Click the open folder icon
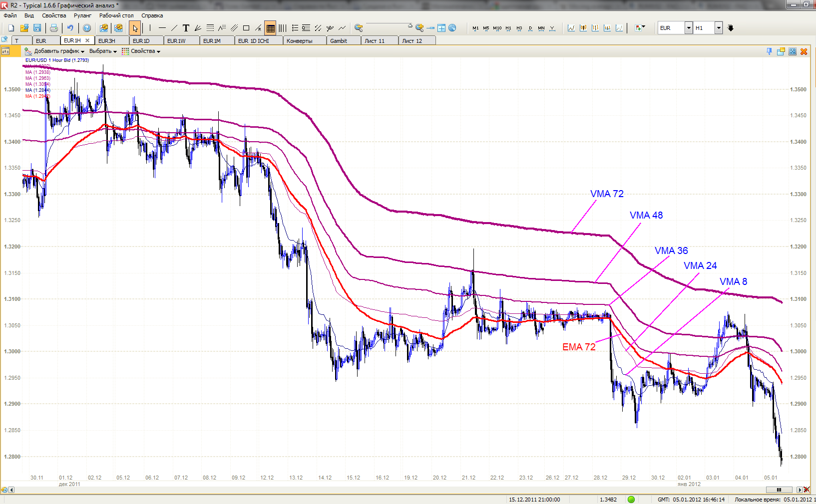816x504 pixels. tap(24, 28)
